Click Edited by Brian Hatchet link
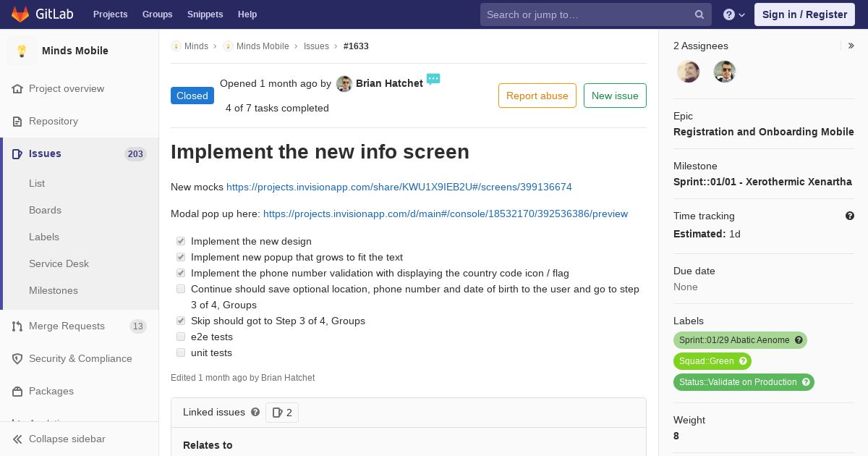Viewport: 868px width, 456px height. (288, 378)
